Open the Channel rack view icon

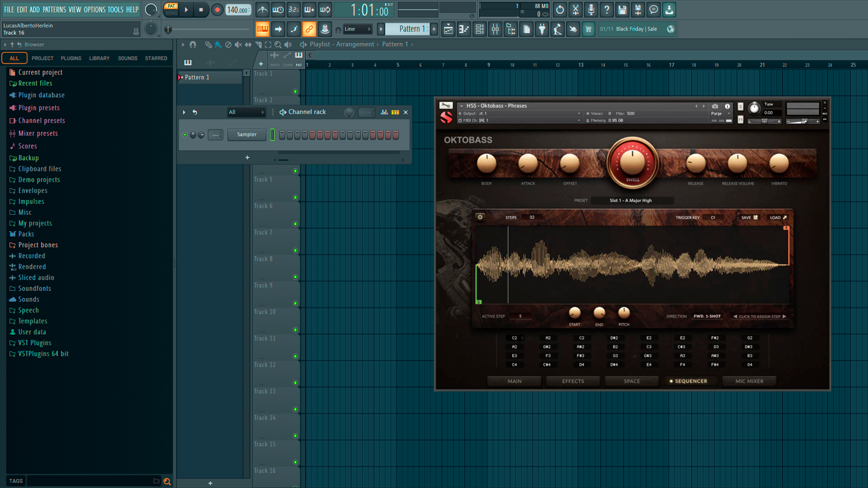480,29
